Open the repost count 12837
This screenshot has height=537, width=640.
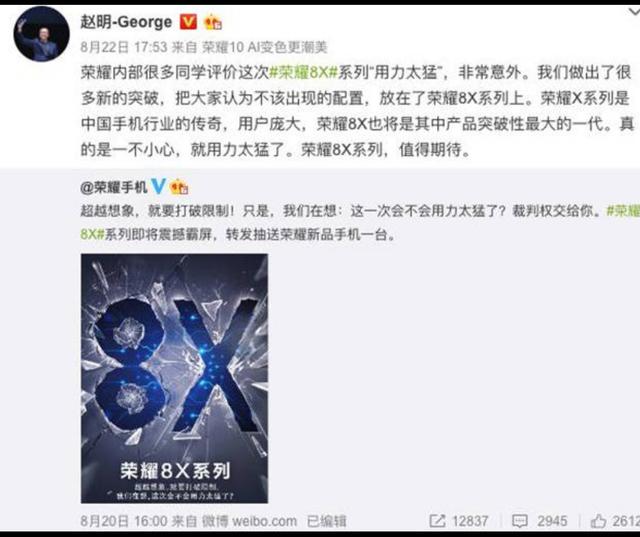[470, 521]
